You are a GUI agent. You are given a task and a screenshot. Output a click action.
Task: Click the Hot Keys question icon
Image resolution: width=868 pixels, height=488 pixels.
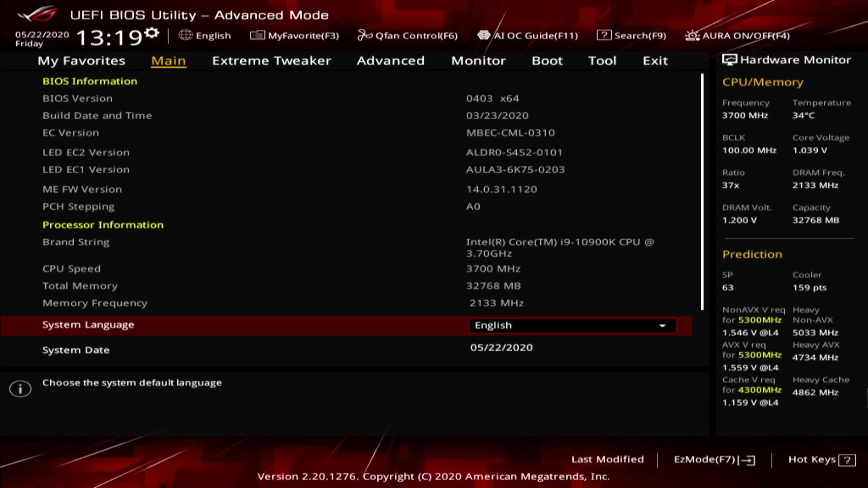pos(847,460)
